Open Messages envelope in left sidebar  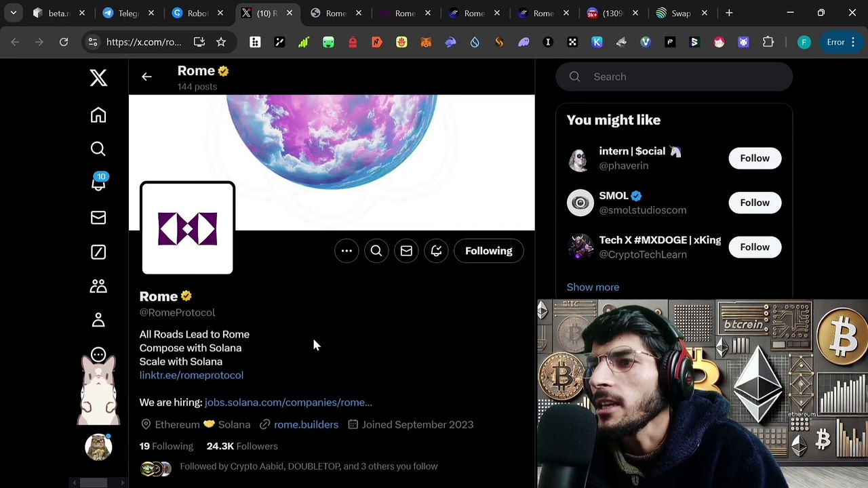[x=98, y=218]
